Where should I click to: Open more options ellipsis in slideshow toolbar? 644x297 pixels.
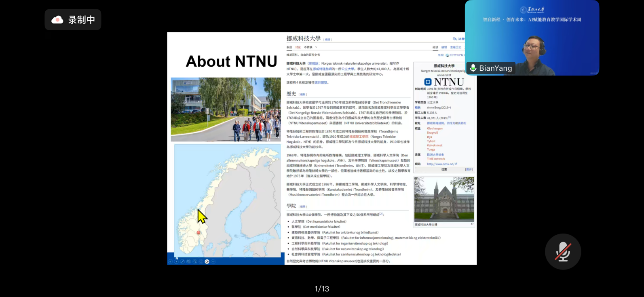tap(213, 261)
